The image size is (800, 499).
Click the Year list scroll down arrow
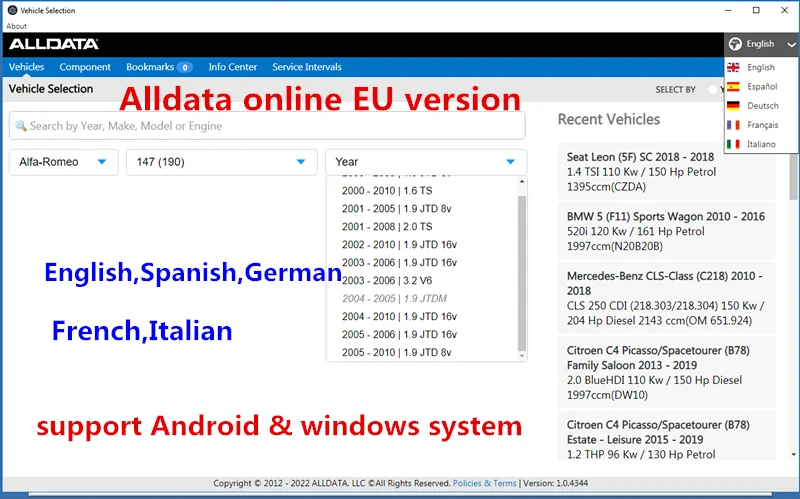click(x=521, y=356)
